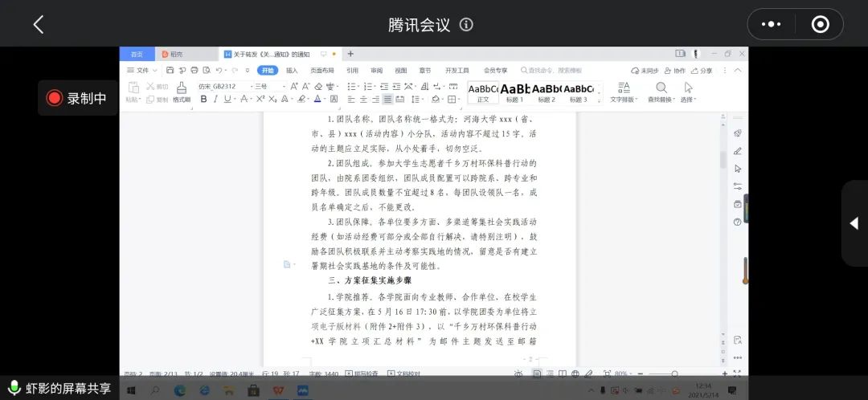Toggle spell check (拼写检查) in status bar
This screenshot has height=400, width=868.
[366, 373]
